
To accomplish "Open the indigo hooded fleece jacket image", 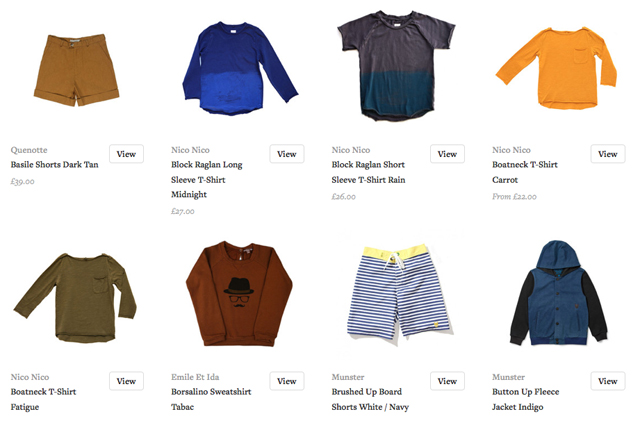I will [559, 293].
